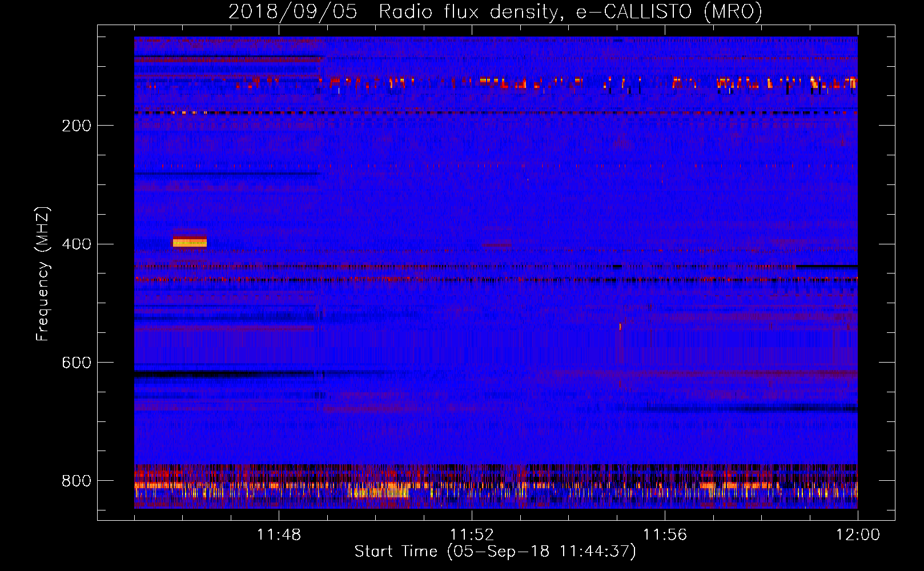Viewport: 924px width, 571px height.
Task: Select the "400" frequency tick label
Action: click(x=77, y=244)
